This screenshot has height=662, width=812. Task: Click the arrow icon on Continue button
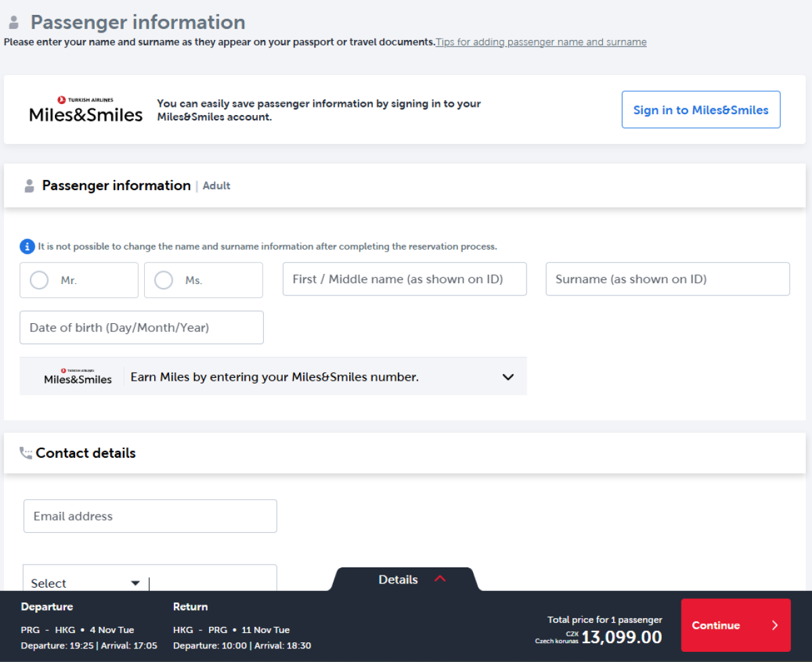[775, 625]
